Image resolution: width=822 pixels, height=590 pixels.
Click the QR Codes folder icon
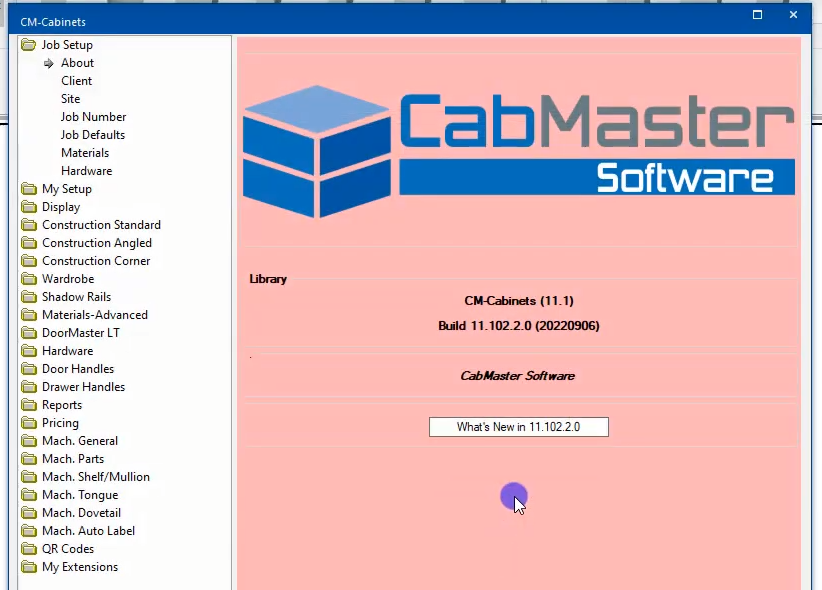tap(28, 549)
